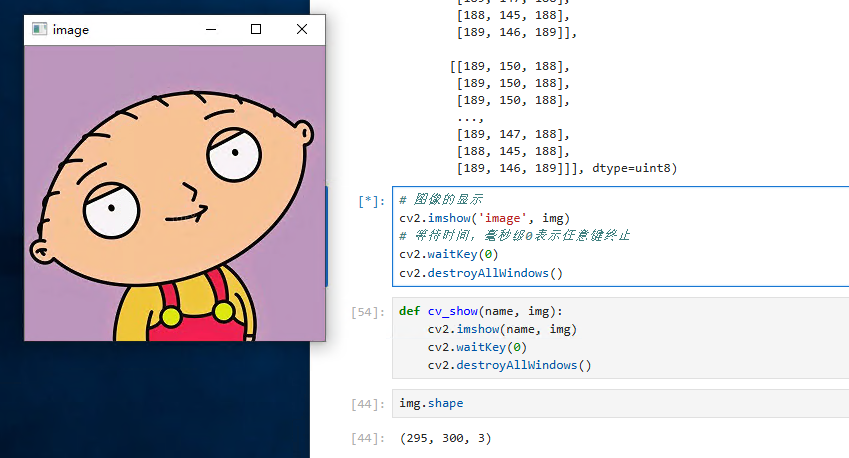Click the (295, 300, 3) output text
849x458 pixels.
[x=445, y=439]
